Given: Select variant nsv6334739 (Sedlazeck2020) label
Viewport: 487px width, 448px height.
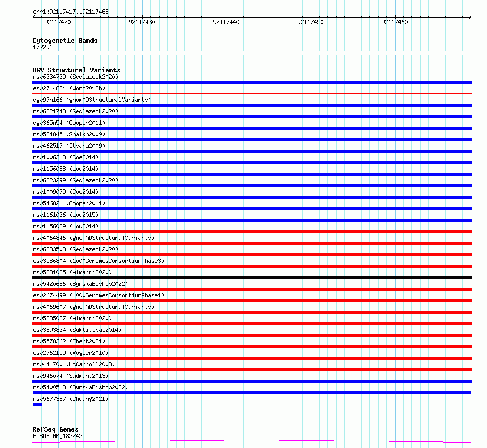Looking at the screenshot, I should (x=76, y=77).
